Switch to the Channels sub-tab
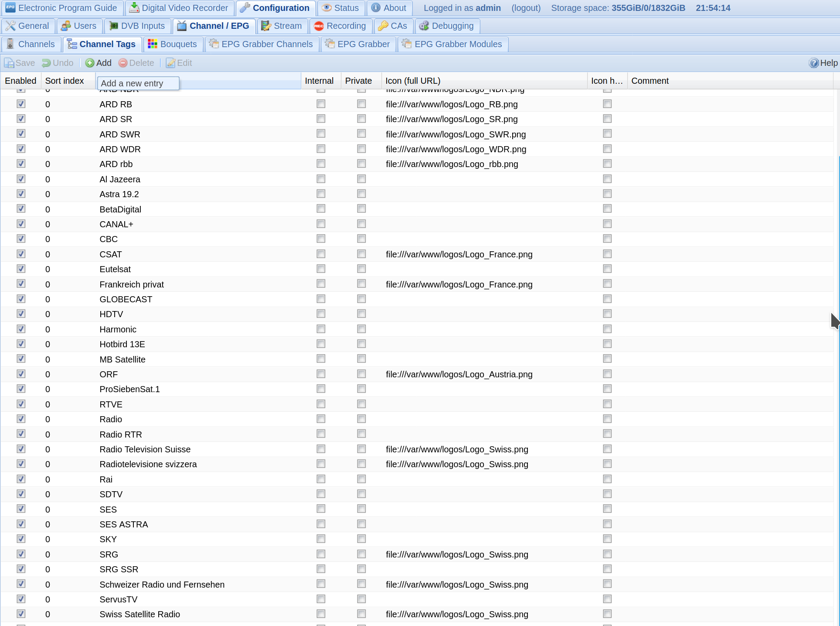Screen dimensions: 840x626 pos(31,44)
